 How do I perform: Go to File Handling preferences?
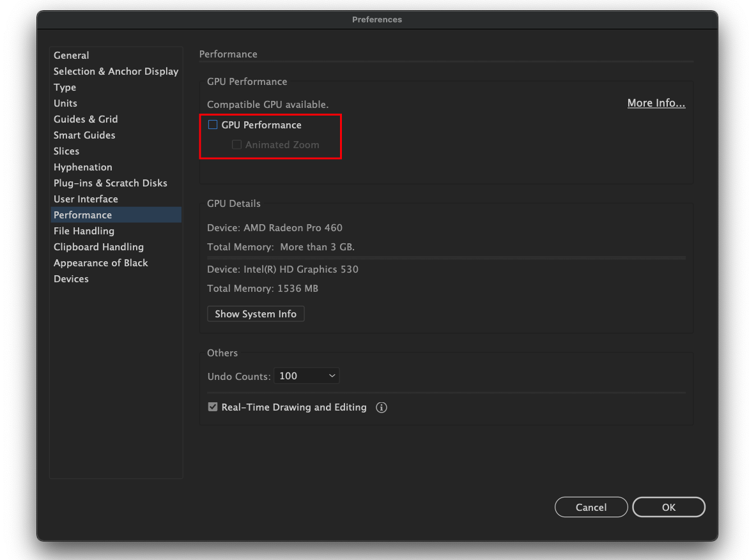(84, 231)
